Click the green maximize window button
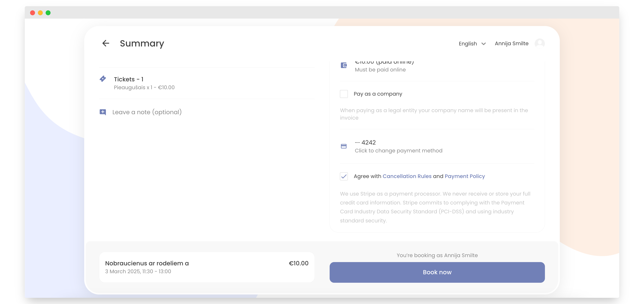The height and width of the screenshot is (304, 644). click(48, 13)
